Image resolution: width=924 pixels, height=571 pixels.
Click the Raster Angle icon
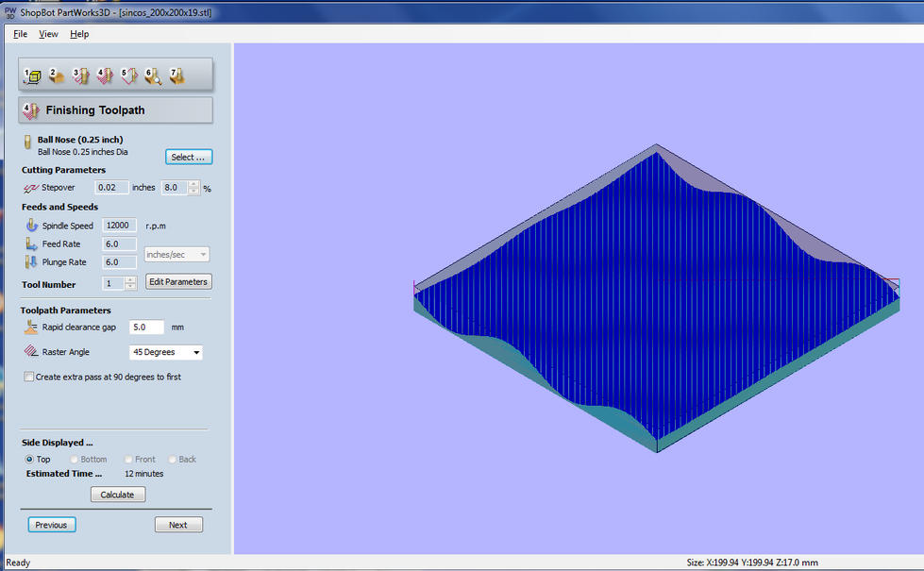point(30,351)
